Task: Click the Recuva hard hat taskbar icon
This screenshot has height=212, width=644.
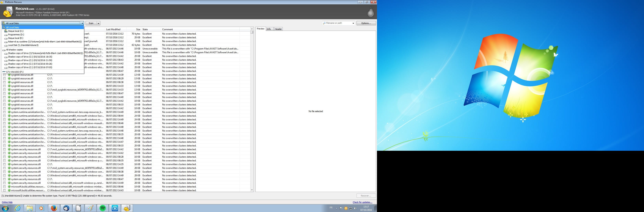Action: [x=127, y=208]
